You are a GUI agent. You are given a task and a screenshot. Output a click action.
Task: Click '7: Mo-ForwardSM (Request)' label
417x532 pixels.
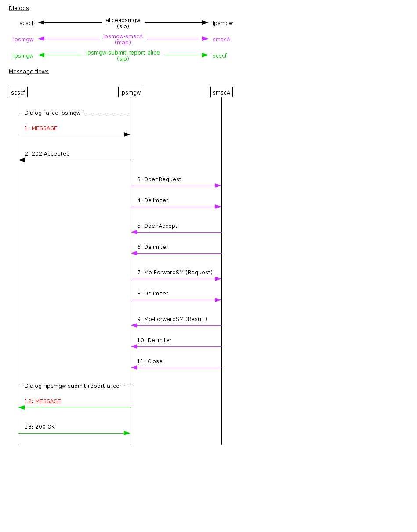coord(174,273)
